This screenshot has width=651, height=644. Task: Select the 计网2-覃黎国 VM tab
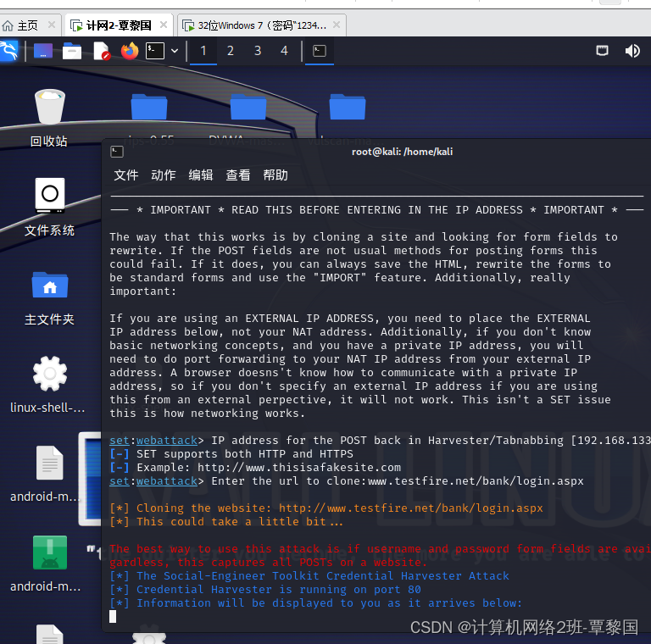coord(119,25)
